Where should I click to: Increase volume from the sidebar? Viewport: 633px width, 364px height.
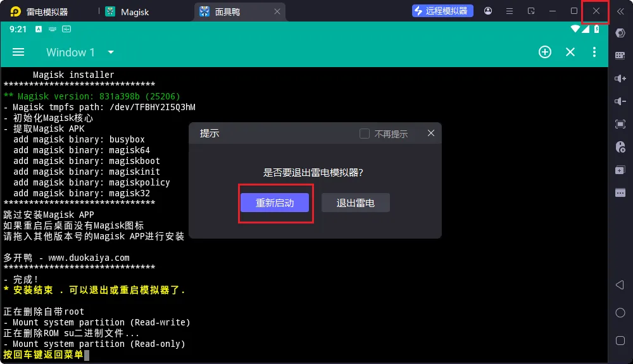[620, 78]
